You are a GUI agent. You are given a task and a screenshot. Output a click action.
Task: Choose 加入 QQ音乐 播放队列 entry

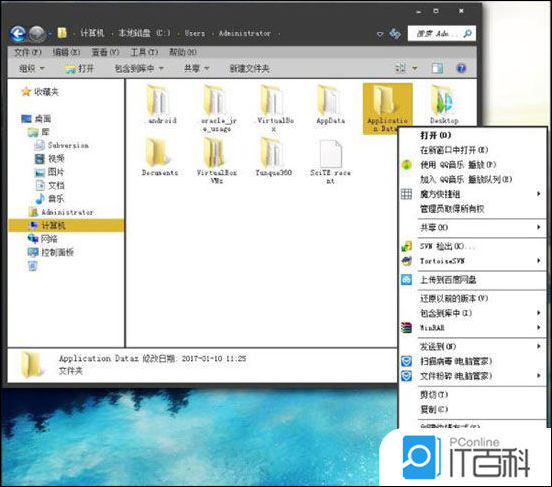point(472,180)
